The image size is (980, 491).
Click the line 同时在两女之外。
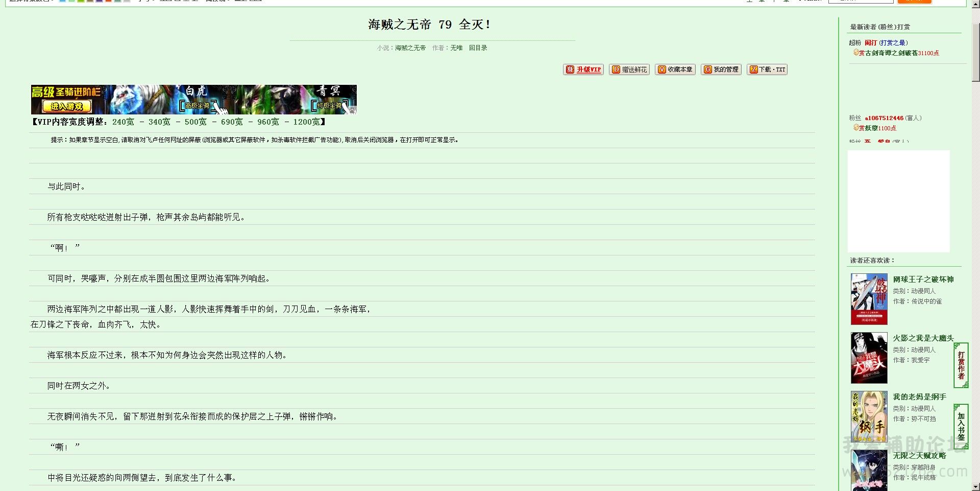pos(79,386)
